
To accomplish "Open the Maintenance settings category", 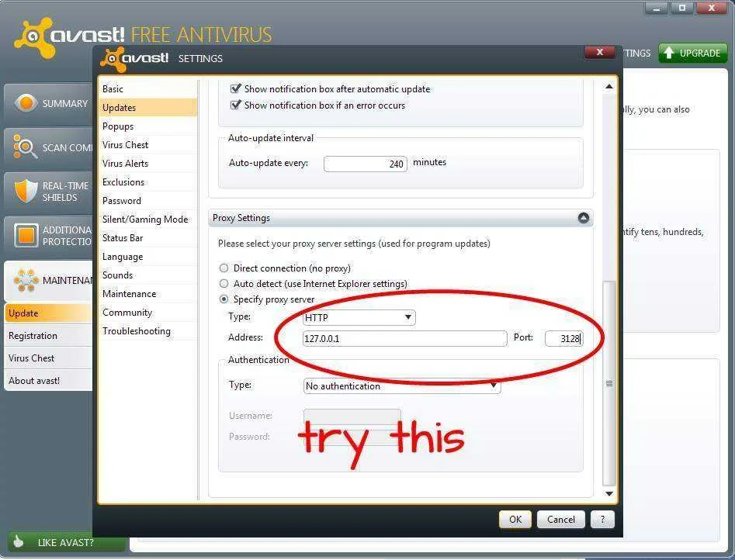I will tap(147, 294).
